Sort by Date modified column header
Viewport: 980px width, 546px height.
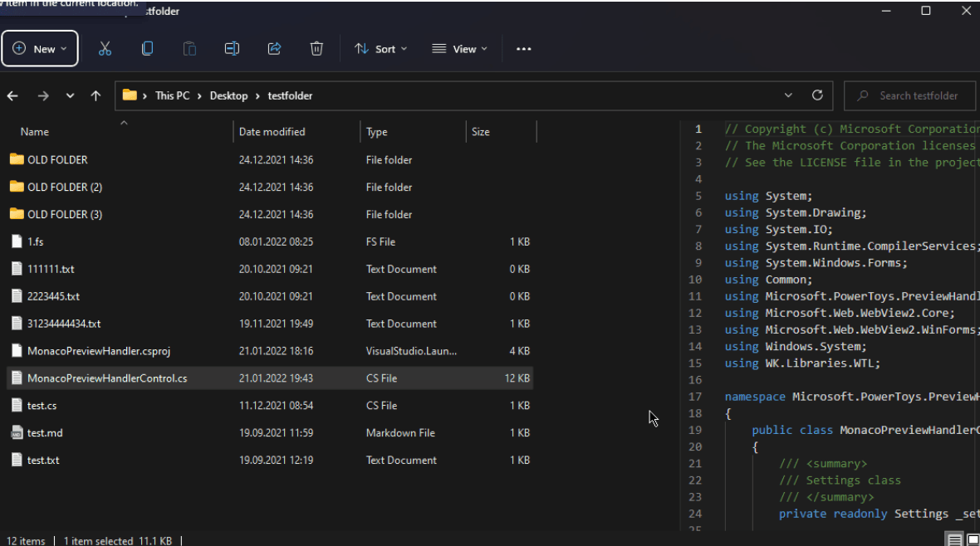point(272,132)
